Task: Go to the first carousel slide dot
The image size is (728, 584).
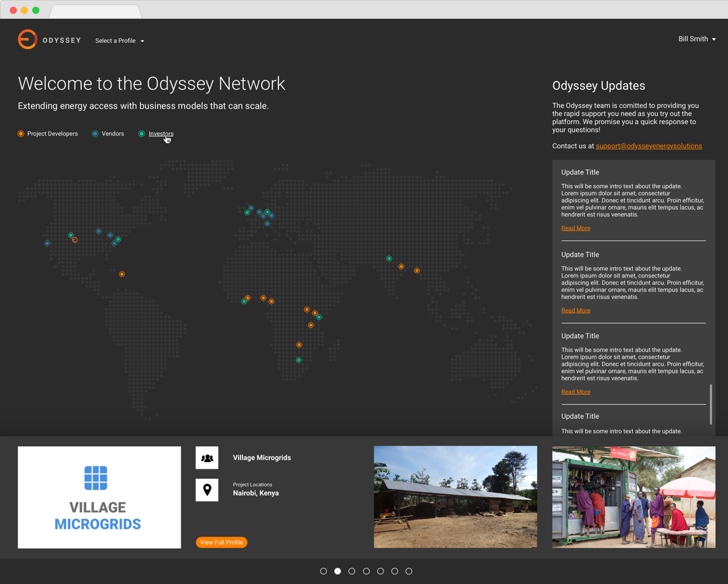Action: pyautogui.click(x=323, y=571)
